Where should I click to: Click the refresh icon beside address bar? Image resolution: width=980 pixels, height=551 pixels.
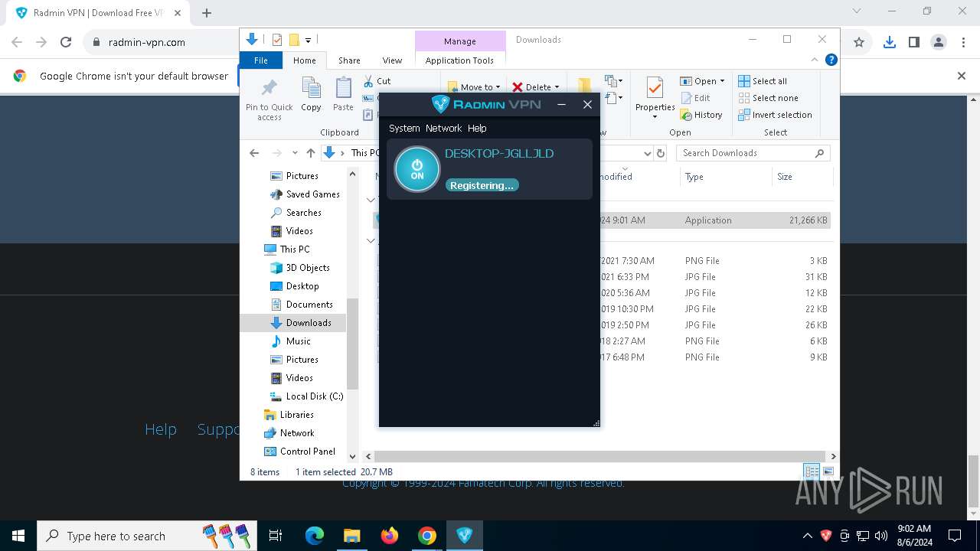point(661,153)
